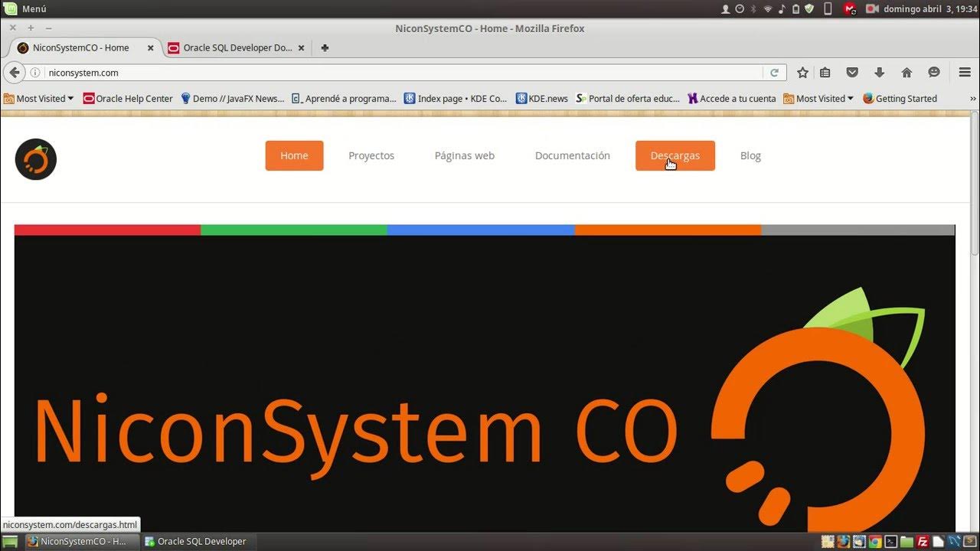
Task: Go to Firefox home page icon
Action: [x=906, y=73]
